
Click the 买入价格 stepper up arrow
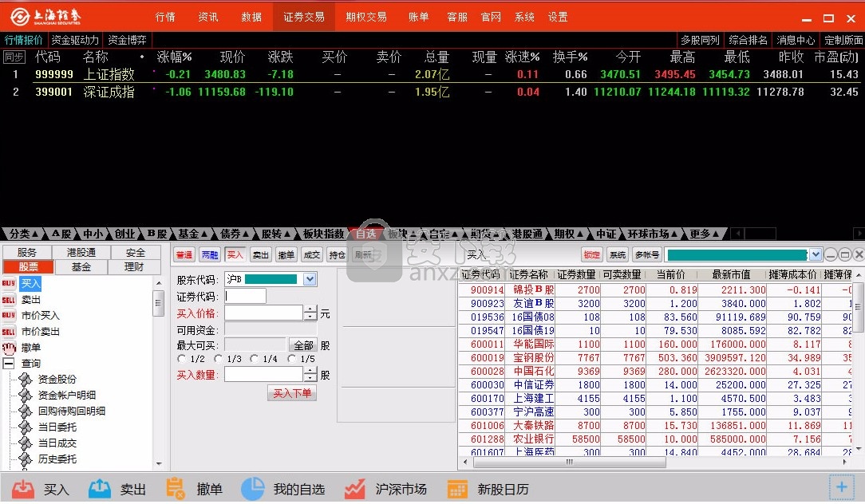[310, 309]
